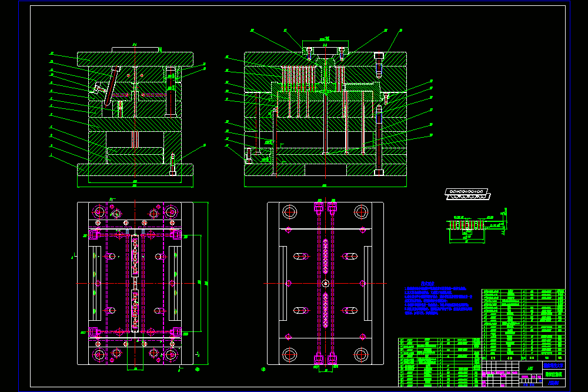Screen dimensions: 588x392
Task: Click the parts list header row above title block
Action: point(523,358)
